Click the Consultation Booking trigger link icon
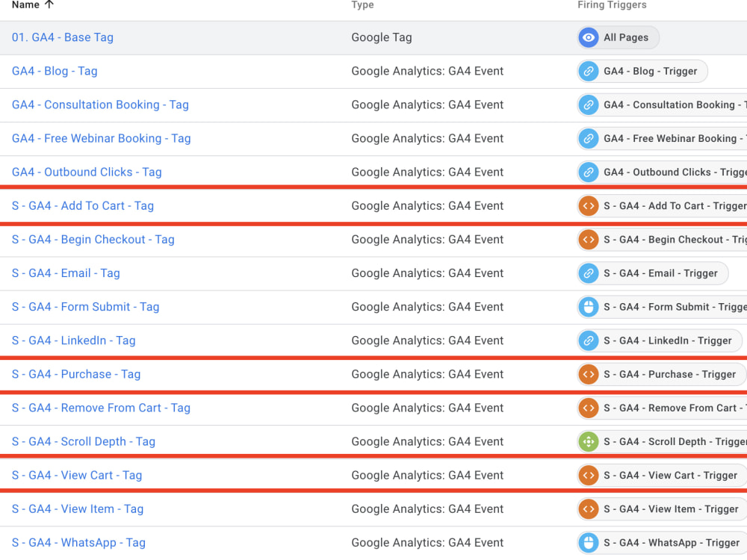Viewport: 747px width, 560px height. (589, 105)
